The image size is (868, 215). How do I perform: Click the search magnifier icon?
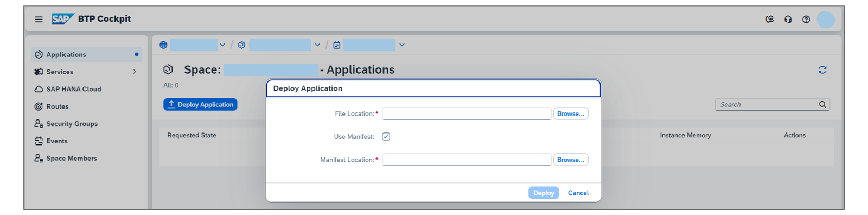click(822, 104)
